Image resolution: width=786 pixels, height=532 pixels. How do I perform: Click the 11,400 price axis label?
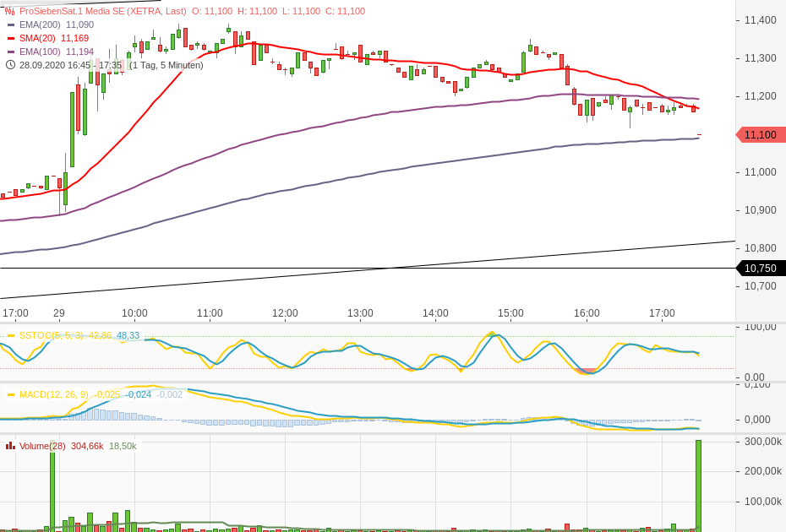[x=760, y=20]
